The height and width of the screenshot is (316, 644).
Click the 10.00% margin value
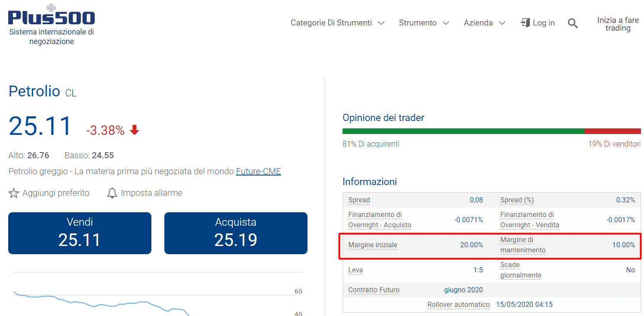click(624, 245)
